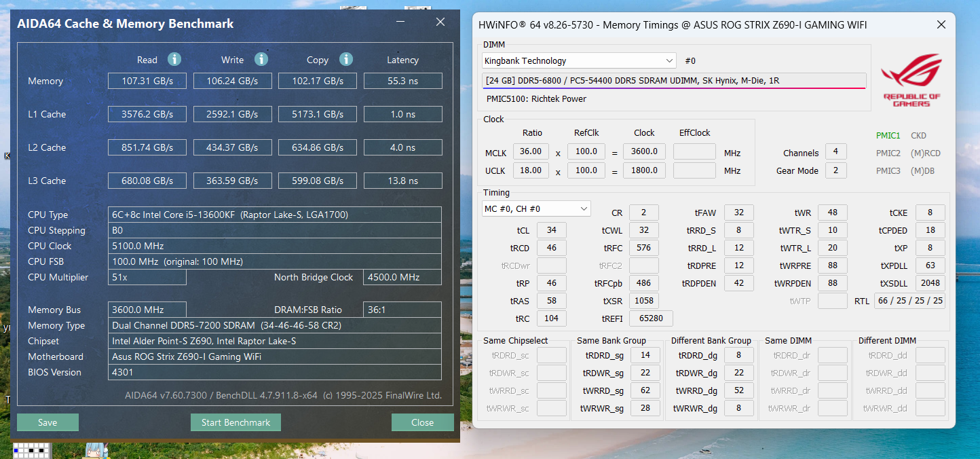980x459 pixels.
Task: Click the pixel-grid desktop icon below AIDA64
Action: coord(32,451)
